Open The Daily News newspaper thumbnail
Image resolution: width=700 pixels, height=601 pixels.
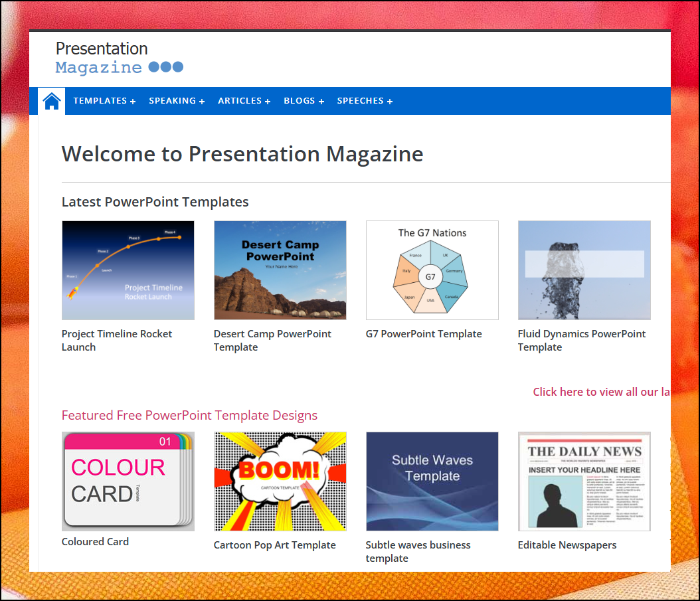584,481
